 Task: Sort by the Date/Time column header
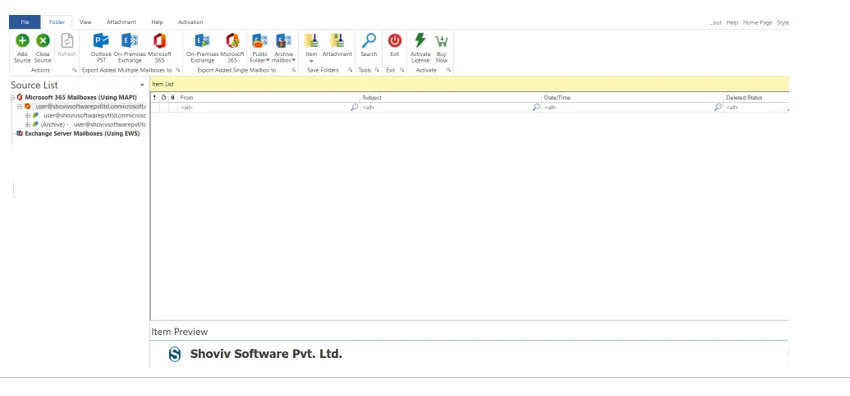(633, 98)
